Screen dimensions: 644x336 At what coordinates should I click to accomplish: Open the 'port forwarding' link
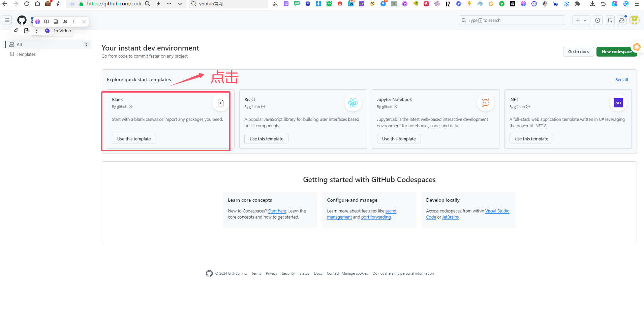(x=376, y=217)
